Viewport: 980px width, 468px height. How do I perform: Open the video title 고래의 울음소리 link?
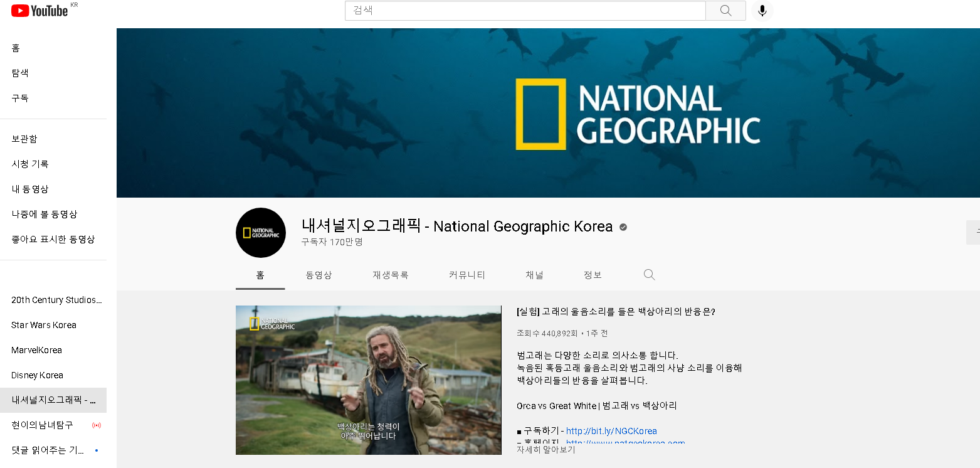point(616,312)
